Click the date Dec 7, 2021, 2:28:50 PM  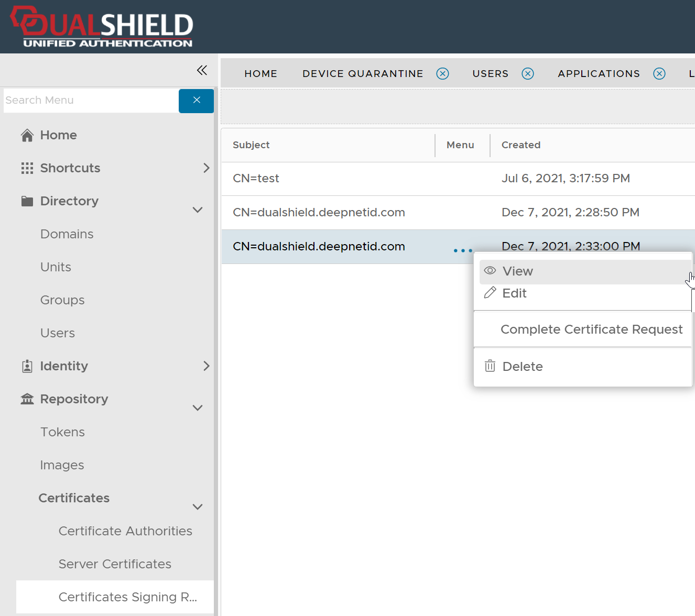click(570, 213)
